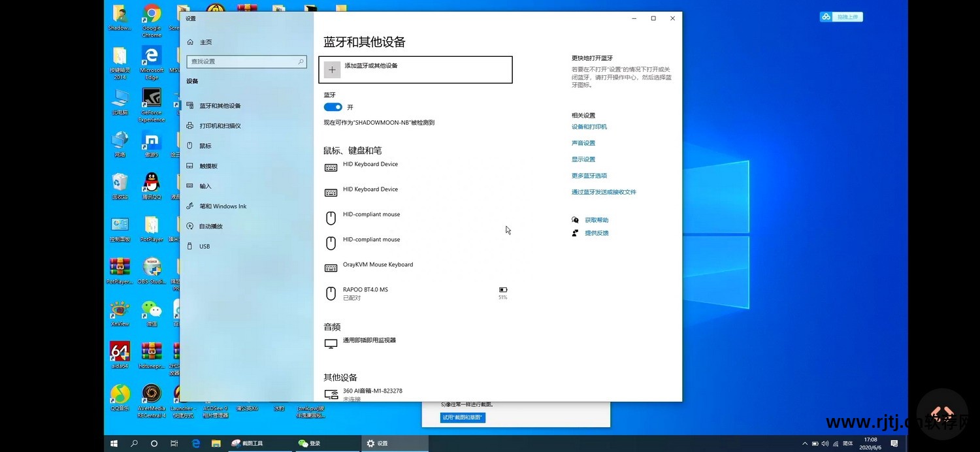Click the 通用即插即用监视器 monitor icon
The height and width of the screenshot is (452, 980).
tap(331, 343)
